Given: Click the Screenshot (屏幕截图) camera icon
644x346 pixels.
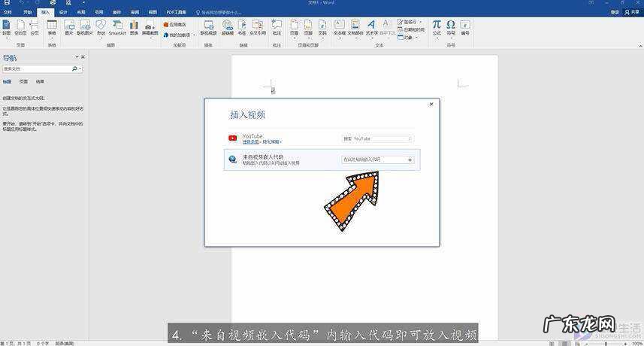Looking at the screenshot, I should (150, 28).
